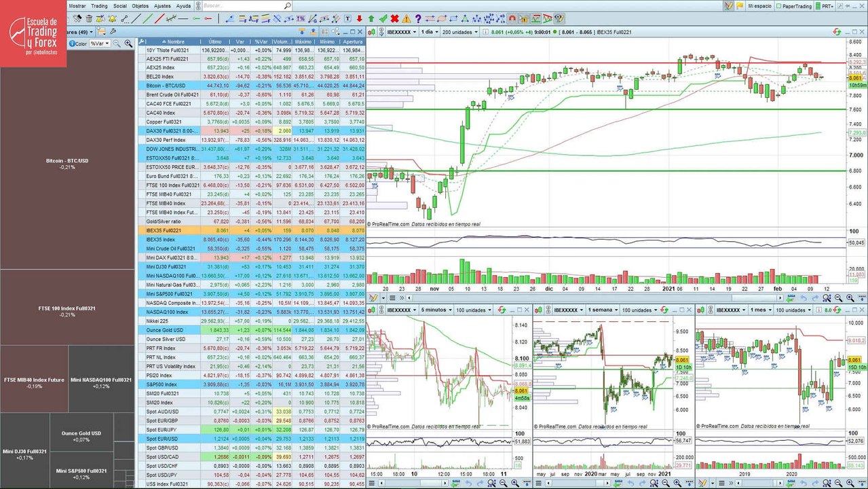Click the trading icon in daily chart header
868x489 pixels.
click(372, 31)
